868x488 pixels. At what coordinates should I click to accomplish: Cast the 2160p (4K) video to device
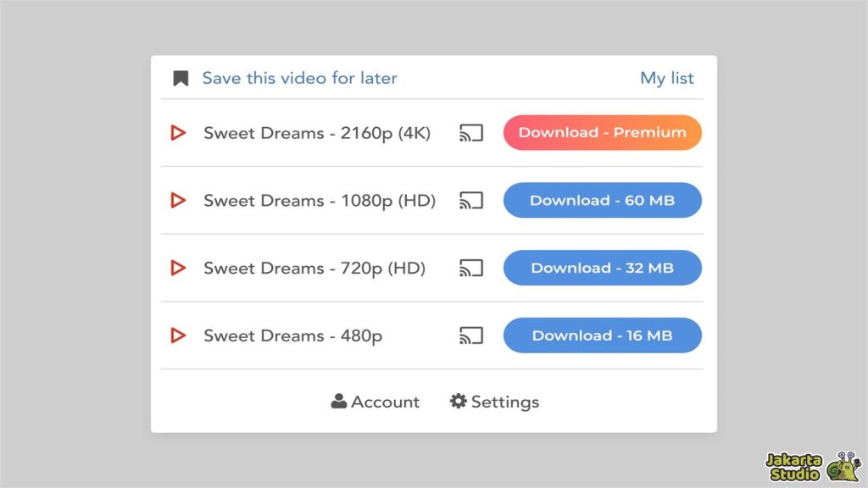471,133
